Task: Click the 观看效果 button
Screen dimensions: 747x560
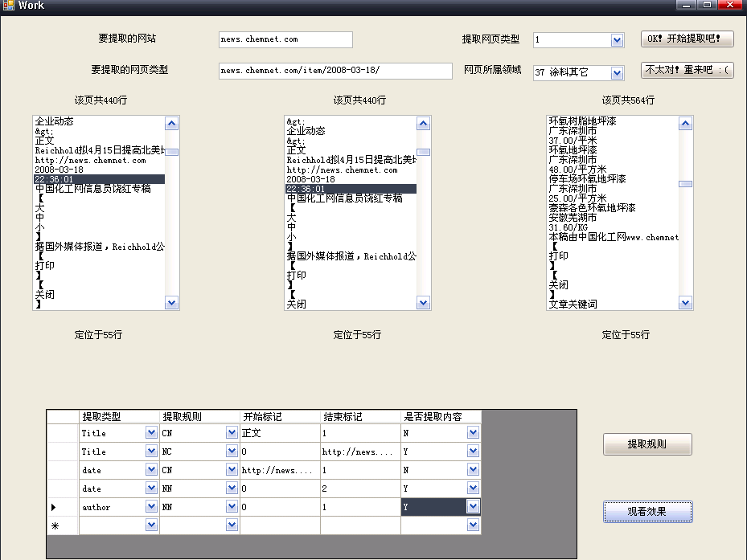Action: (x=646, y=512)
